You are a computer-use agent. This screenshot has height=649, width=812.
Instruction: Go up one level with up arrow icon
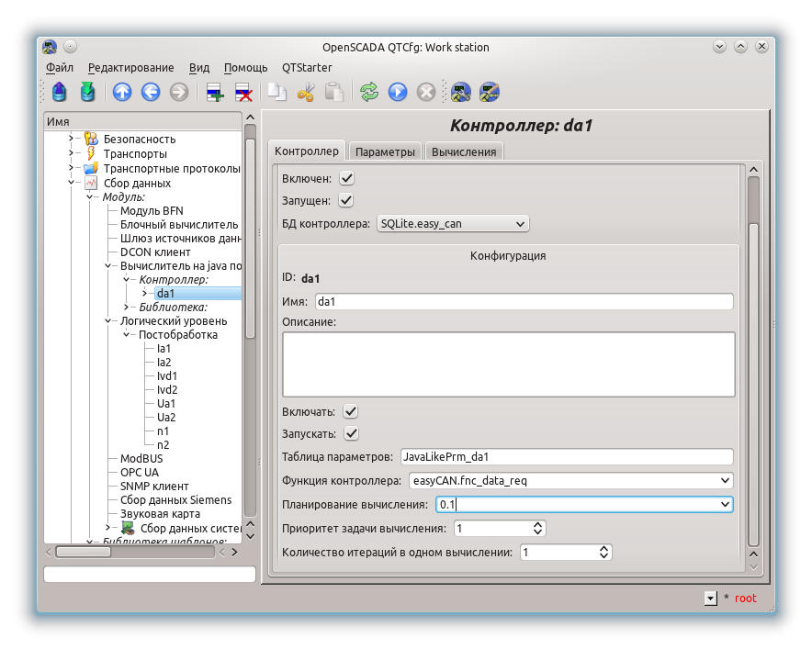click(122, 92)
